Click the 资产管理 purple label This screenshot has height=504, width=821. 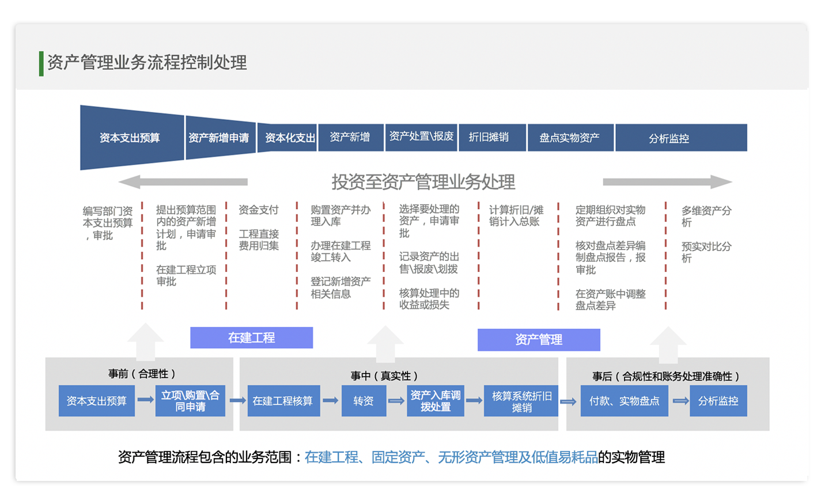(x=538, y=340)
